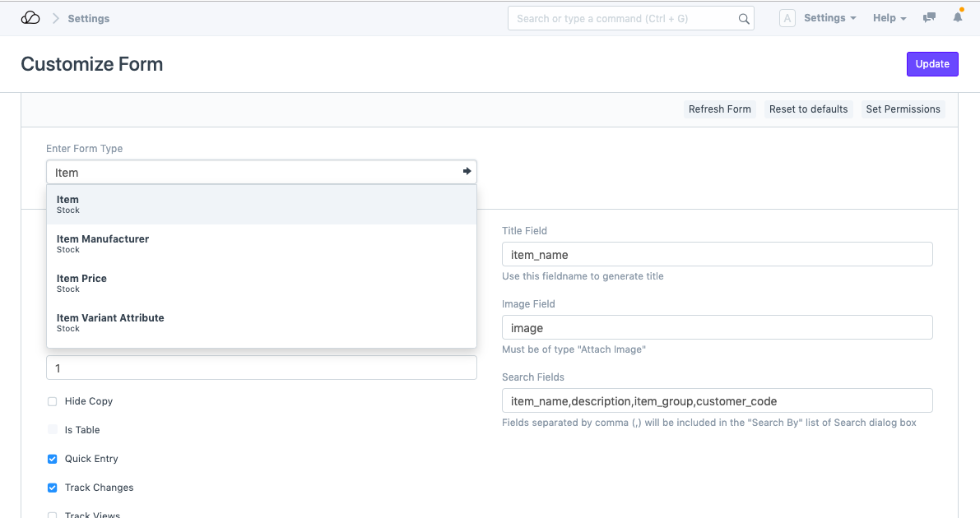Enable the Hide Copy checkbox
The image size is (980, 518).
[53, 401]
